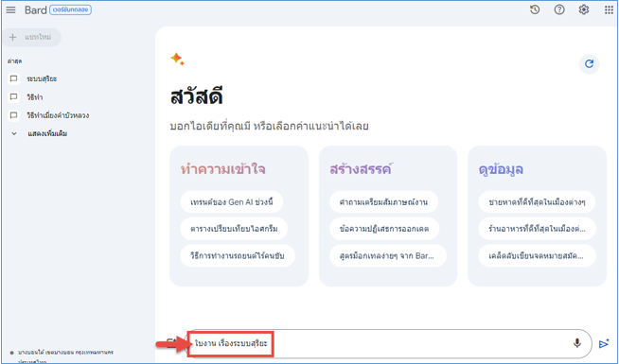Open the Google apps grid icon

tap(609, 9)
